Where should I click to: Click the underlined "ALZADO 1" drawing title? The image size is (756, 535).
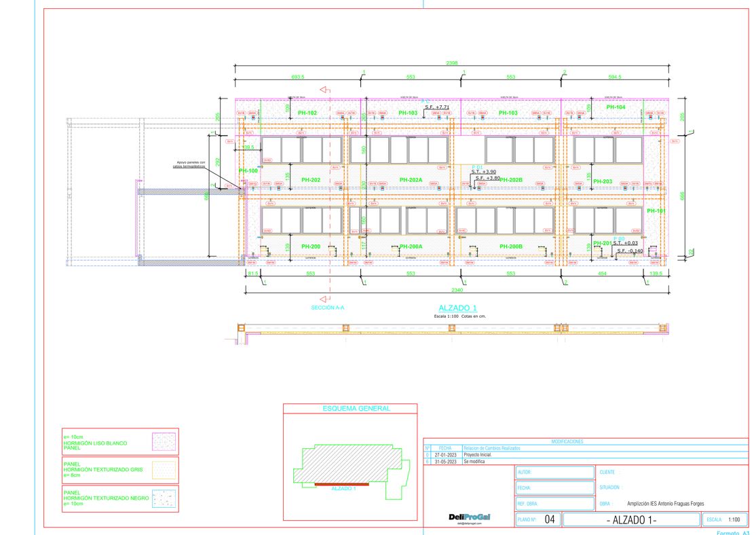(457, 308)
